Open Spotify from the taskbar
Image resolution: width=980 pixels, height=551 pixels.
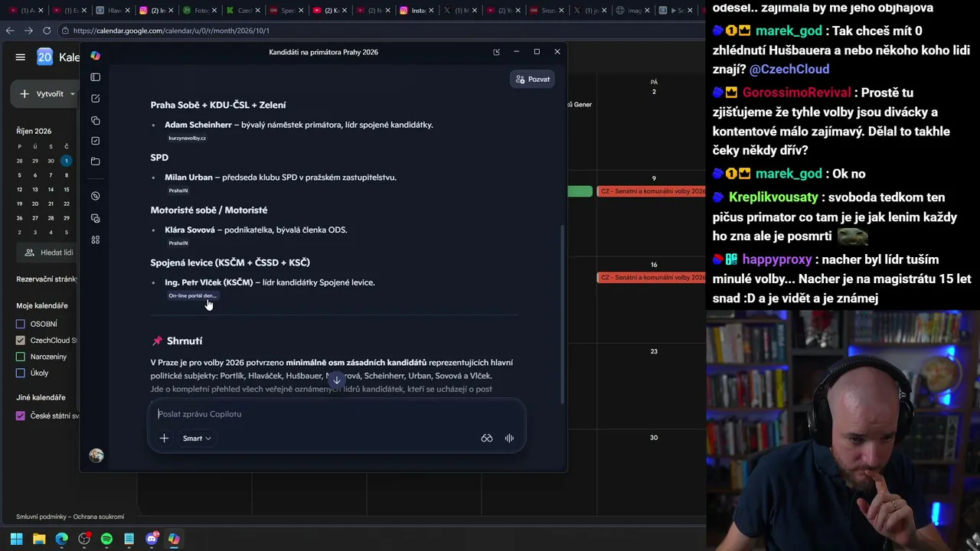click(106, 539)
